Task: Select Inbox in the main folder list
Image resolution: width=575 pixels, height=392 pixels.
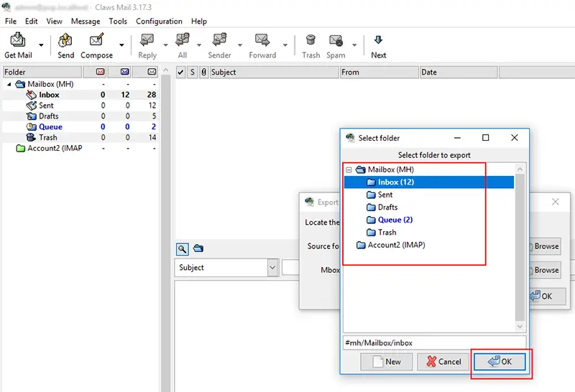Action: [49, 95]
